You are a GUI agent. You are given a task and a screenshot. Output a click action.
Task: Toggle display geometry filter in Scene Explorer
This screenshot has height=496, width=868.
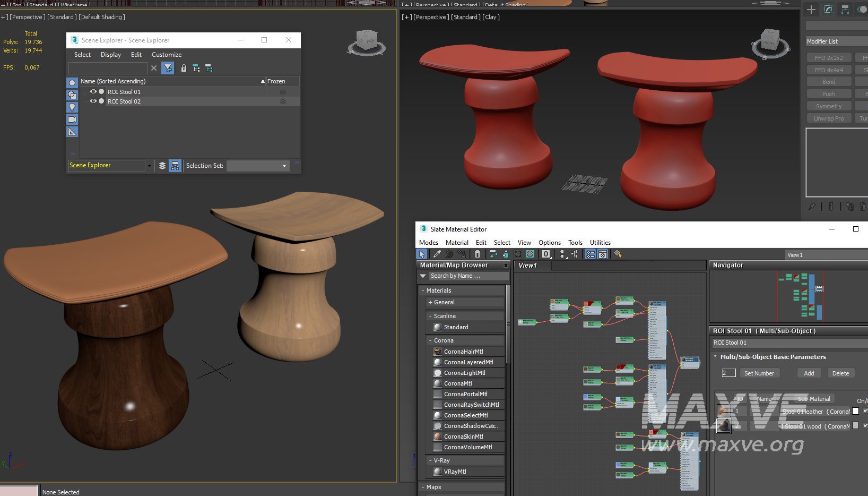coord(72,83)
